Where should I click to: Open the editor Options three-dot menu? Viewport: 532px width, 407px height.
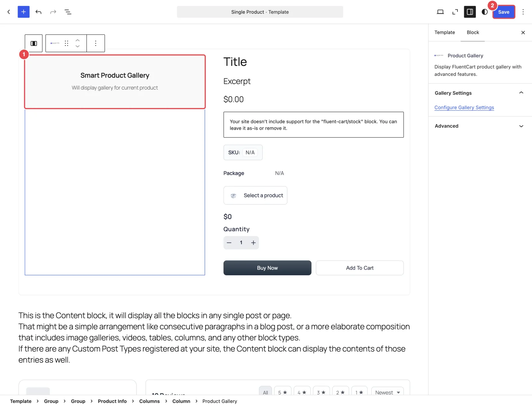point(523,12)
